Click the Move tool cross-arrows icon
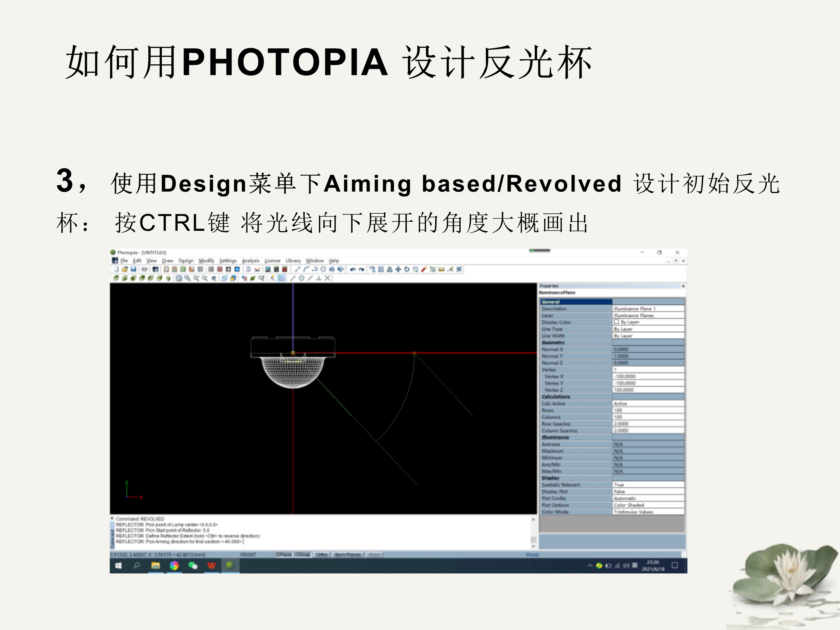The width and height of the screenshot is (840, 630). coord(398,269)
